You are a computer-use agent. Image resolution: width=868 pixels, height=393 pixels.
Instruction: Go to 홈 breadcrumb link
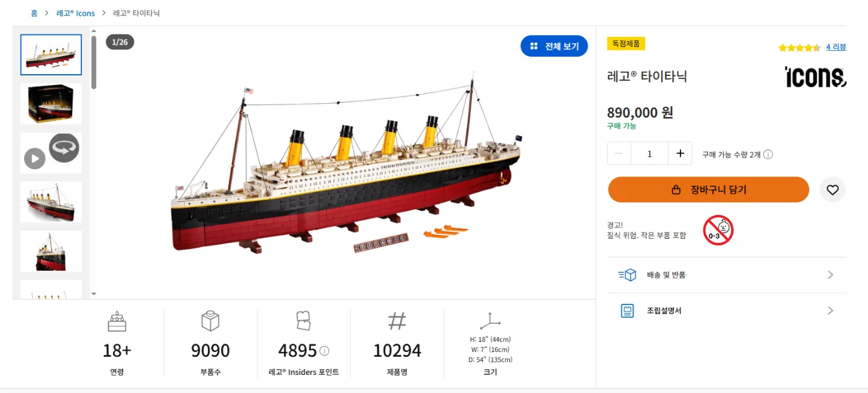click(x=34, y=13)
